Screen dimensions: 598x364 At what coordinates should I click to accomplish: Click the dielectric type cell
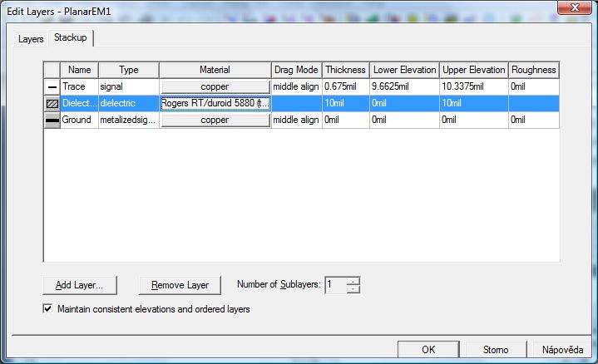point(129,103)
